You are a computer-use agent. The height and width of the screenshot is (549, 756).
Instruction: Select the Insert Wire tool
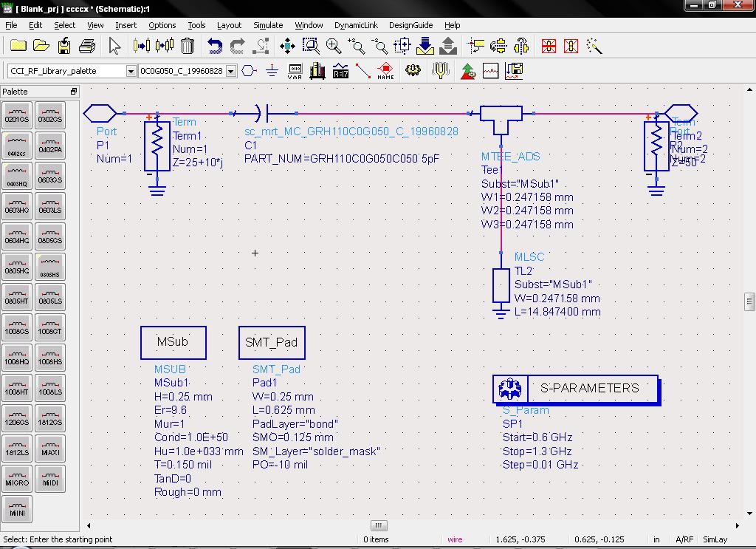pyautogui.click(x=363, y=71)
